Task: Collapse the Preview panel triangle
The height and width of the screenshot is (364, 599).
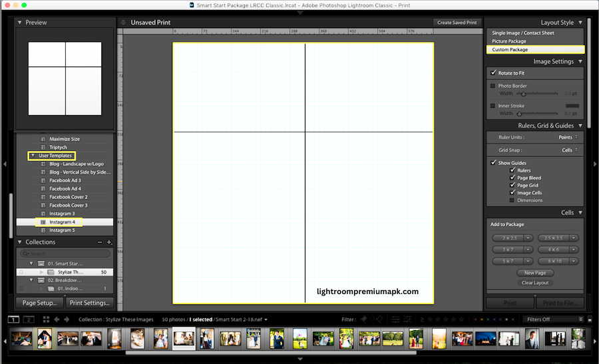Action: point(20,23)
